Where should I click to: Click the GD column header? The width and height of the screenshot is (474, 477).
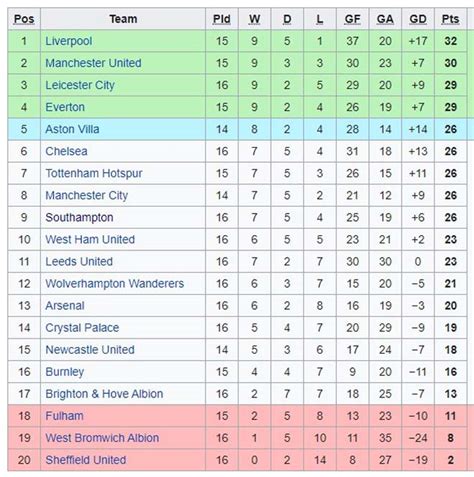point(418,19)
